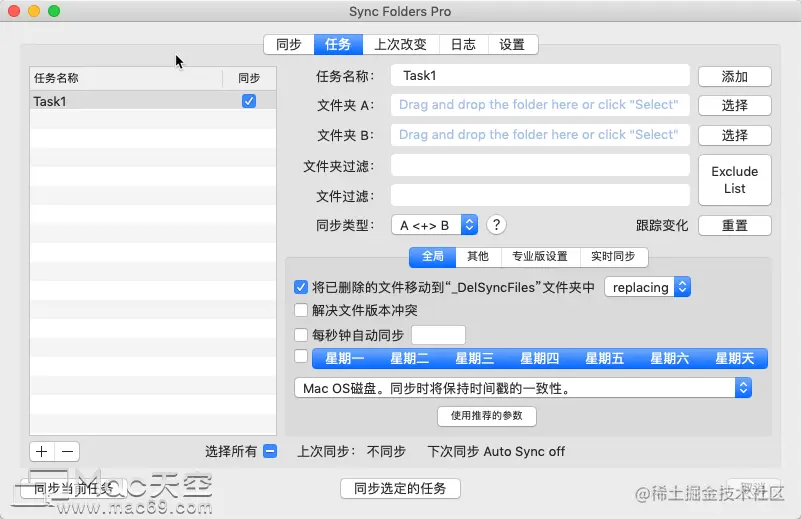Click the 任务名称 column header
This screenshot has width=801, height=519.
[126, 78]
